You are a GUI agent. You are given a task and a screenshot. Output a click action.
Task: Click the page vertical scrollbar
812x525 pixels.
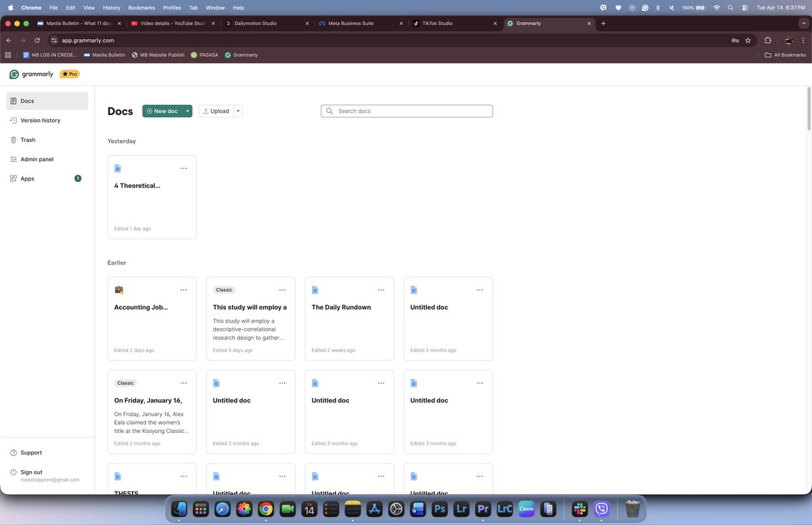tap(809, 108)
